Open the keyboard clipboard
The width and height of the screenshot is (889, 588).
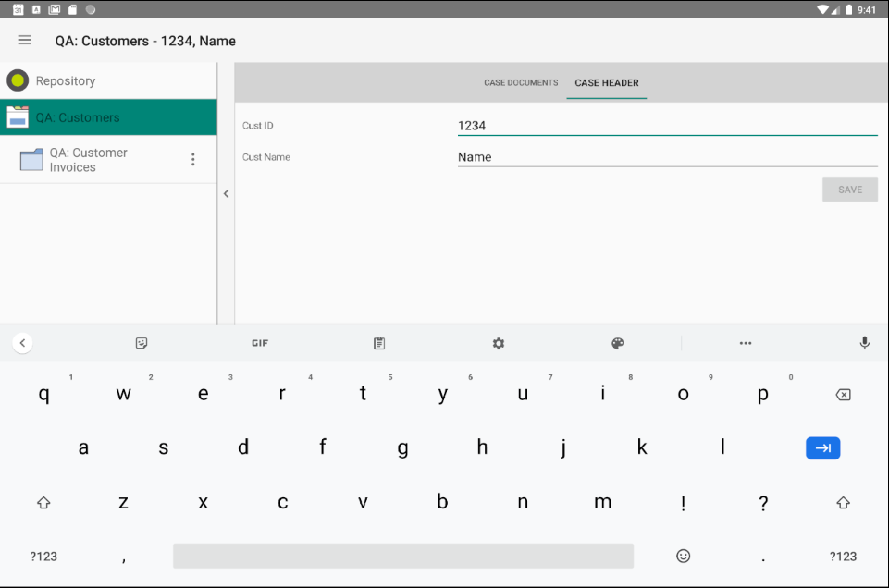click(378, 342)
